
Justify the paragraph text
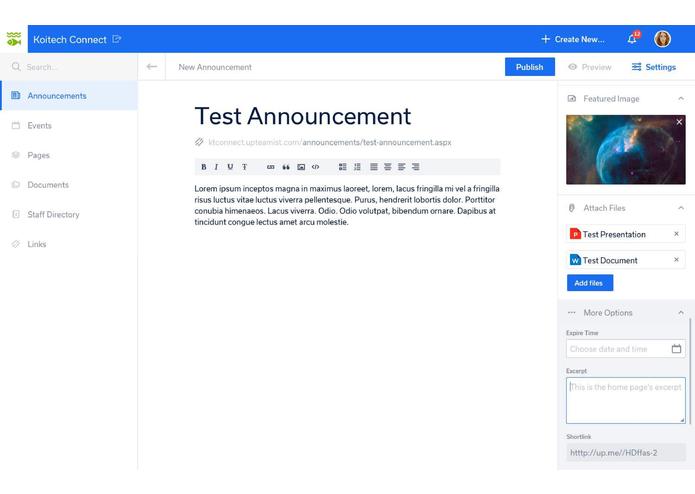coord(374,167)
